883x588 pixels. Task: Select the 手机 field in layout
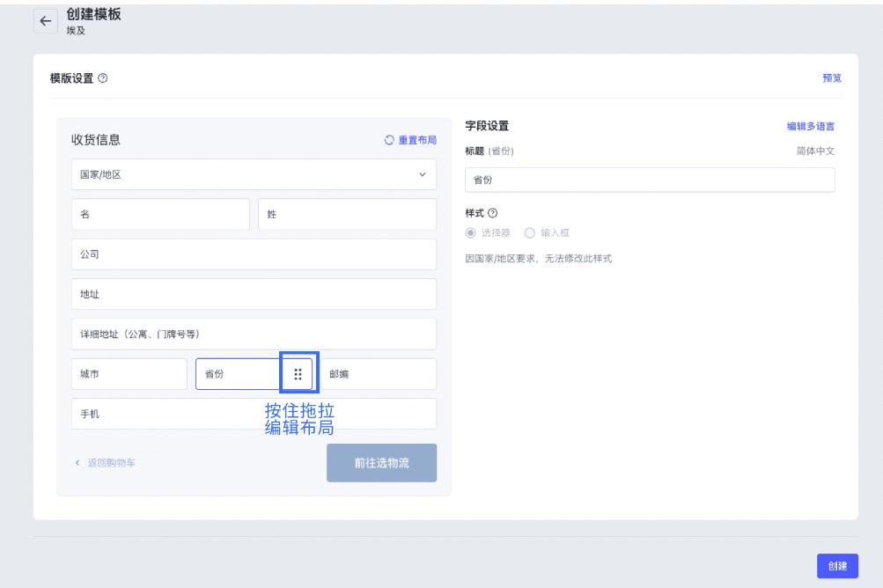(x=254, y=414)
